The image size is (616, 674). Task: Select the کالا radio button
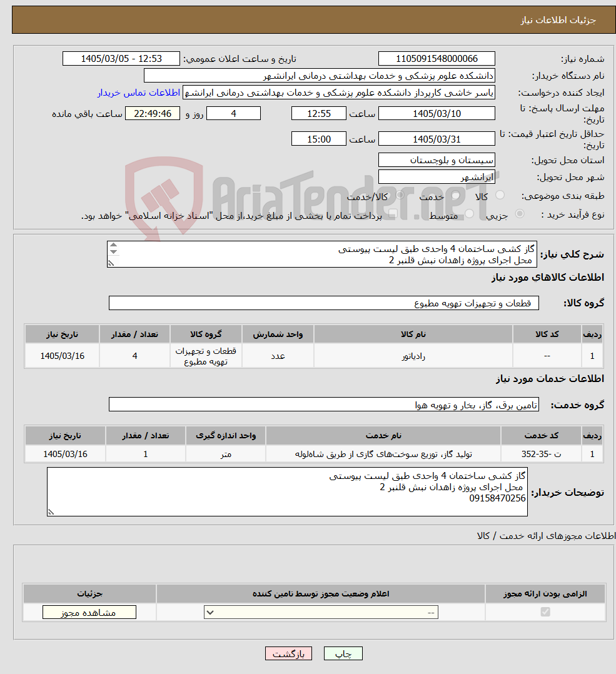500,195
